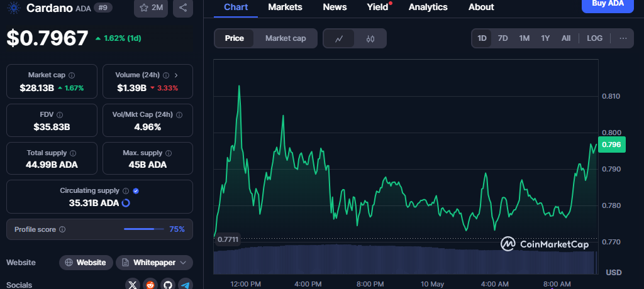Set chart range to All
644x289 pixels.
[x=566, y=38]
